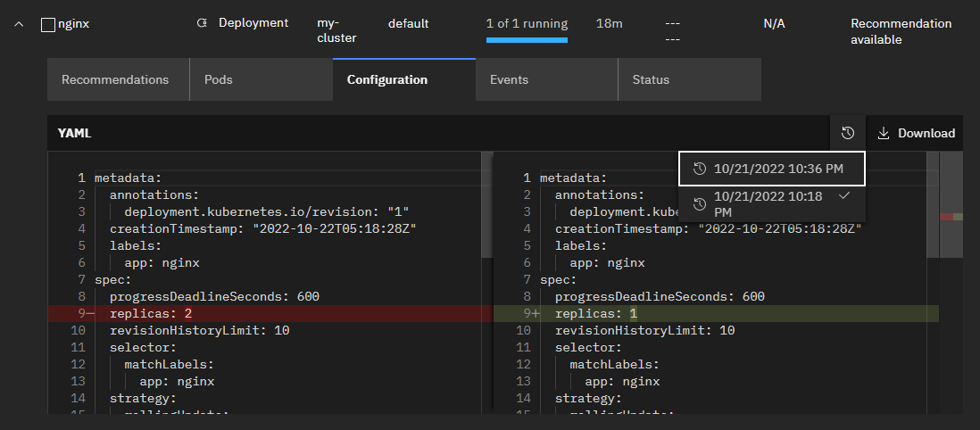
Task: Open the Recommendations tab
Action: [115, 79]
